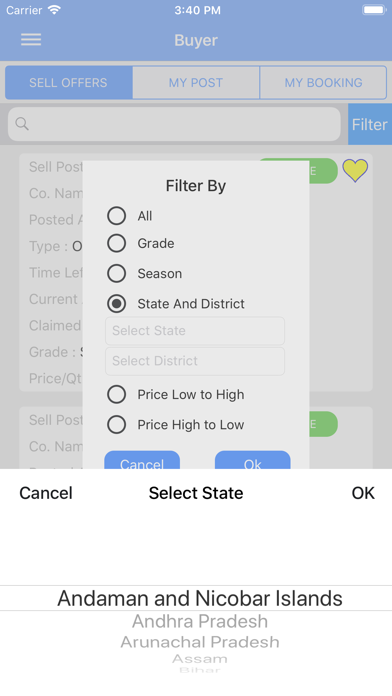Screen dimensions: 392x696
Task: Click the blue Filter button
Action: 370,124
